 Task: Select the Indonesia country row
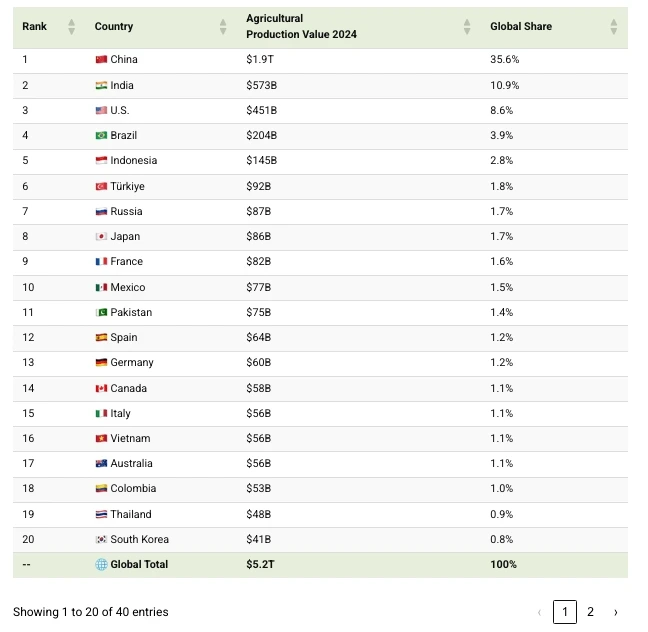click(320, 161)
